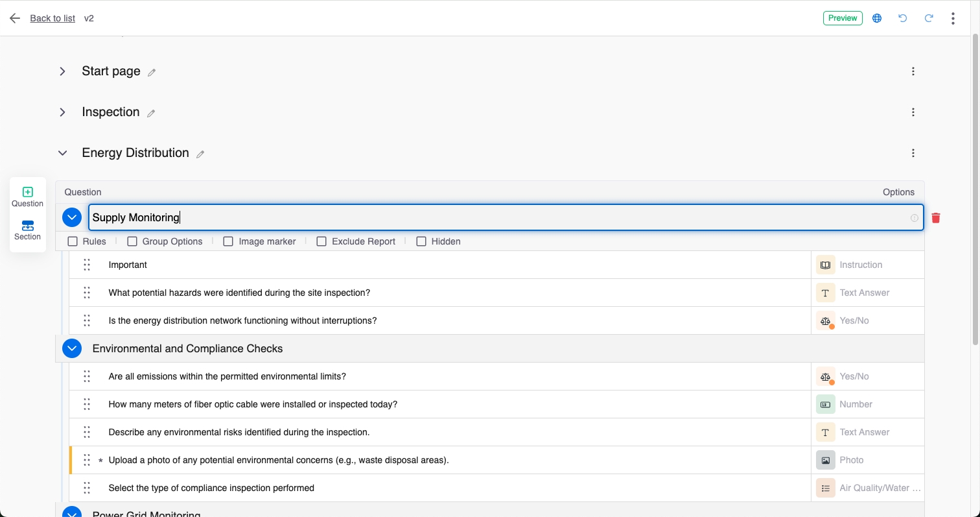Click the back arrow icon

(x=15, y=18)
